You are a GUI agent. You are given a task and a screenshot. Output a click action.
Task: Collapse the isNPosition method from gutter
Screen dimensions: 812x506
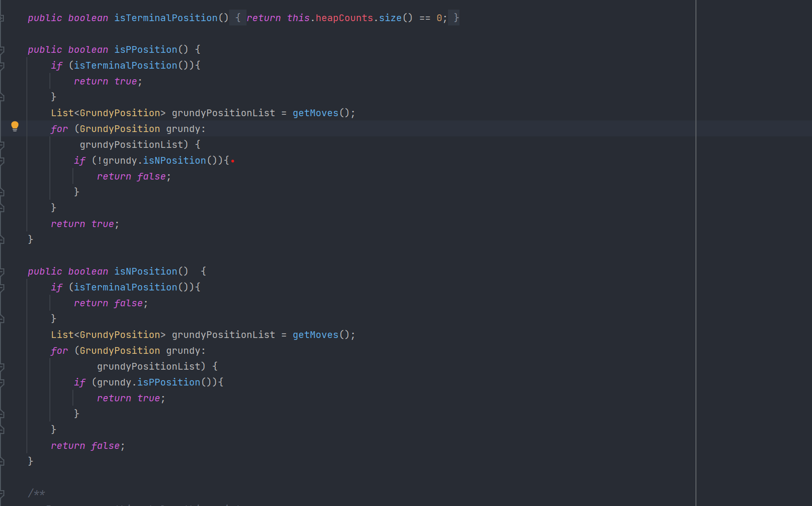(2, 272)
